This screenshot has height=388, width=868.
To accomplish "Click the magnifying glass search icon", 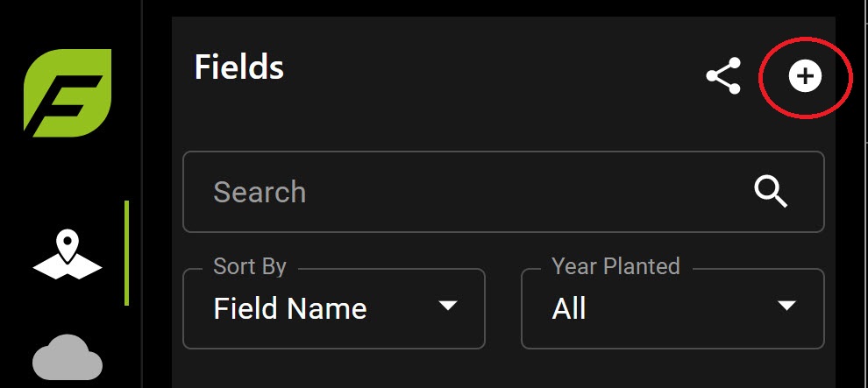I will (x=771, y=191).
